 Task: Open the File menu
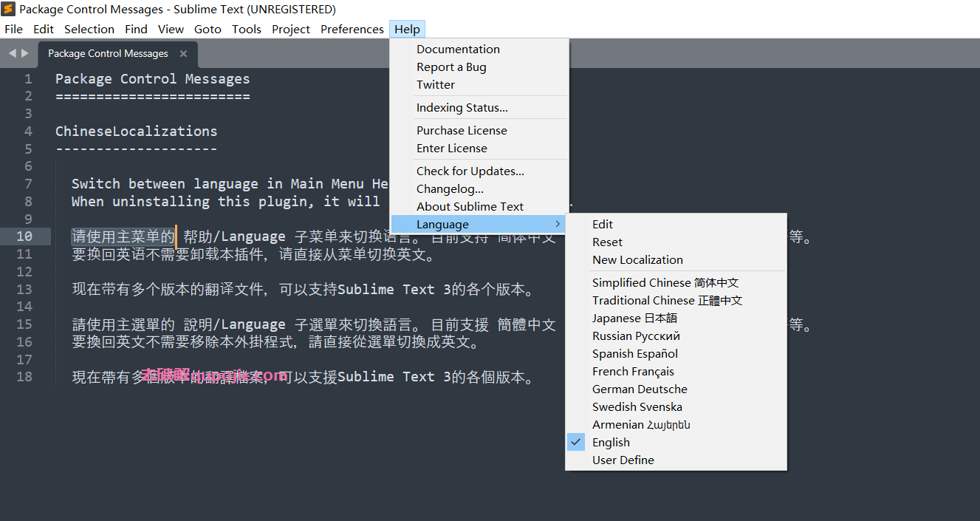point(13,29)
